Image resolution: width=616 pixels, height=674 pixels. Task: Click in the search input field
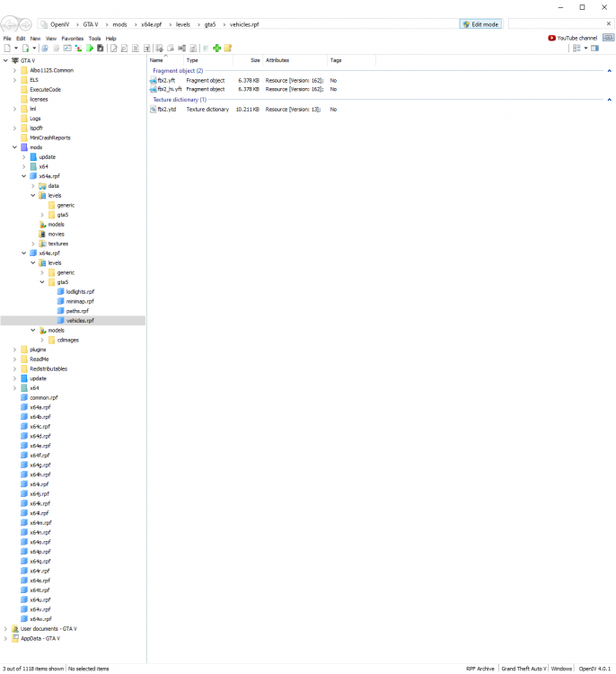(557, 23)
